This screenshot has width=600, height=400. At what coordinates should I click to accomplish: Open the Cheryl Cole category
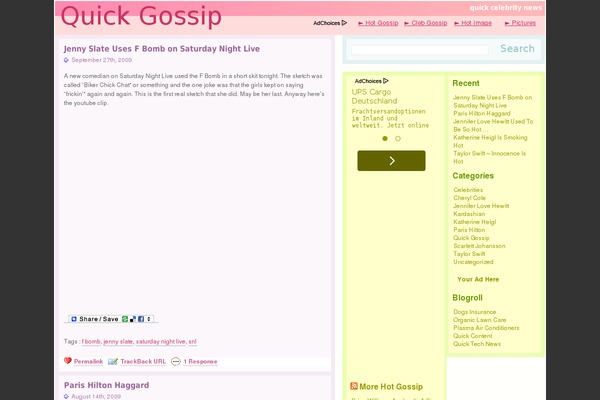pos(470,198)
